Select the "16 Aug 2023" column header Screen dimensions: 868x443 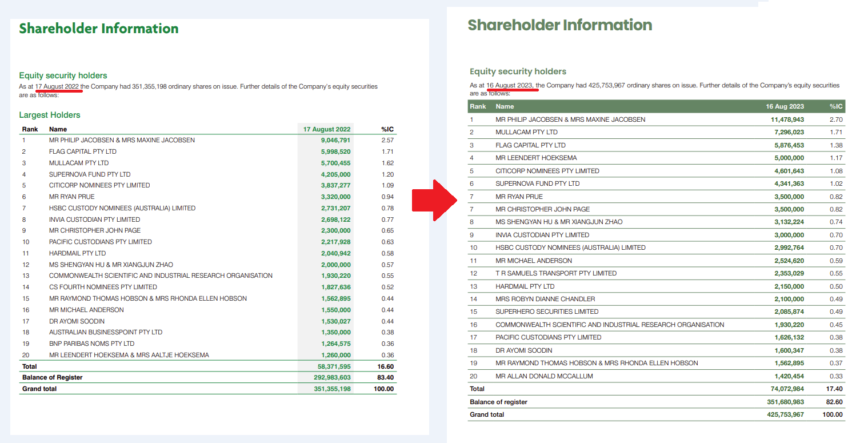point(785,106)
